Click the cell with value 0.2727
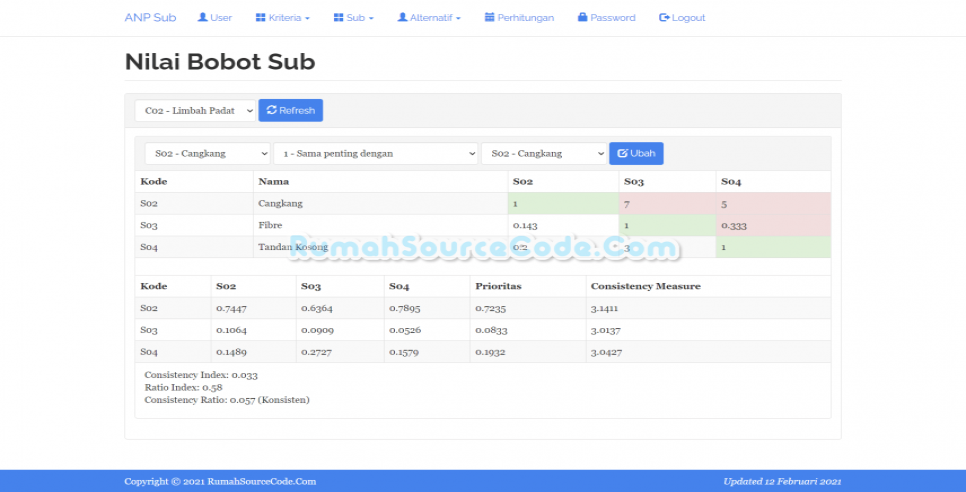 click(x=339, y=352)
